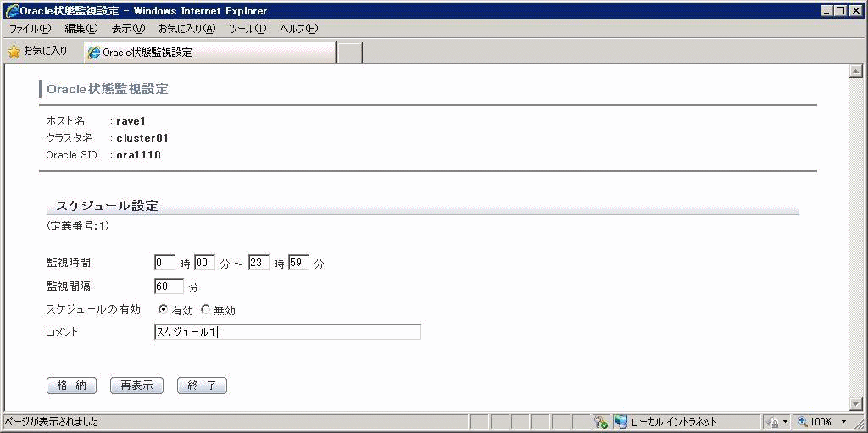The width and height of the screenshot is (868, 433).
Task: Open a new blank tab
Action: (x=350, y=53)
